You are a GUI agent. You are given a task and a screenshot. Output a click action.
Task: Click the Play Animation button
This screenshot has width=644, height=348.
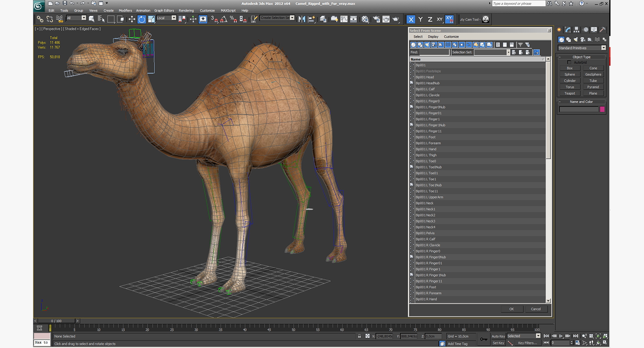click(x=561, y=336)
